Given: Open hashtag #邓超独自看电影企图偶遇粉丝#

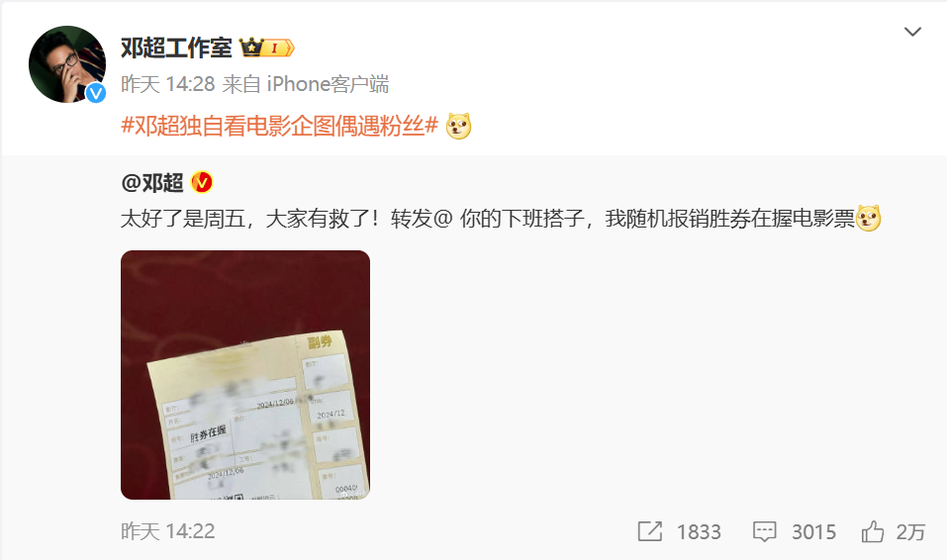Looking at the screenshot, I should pos(280,126).
